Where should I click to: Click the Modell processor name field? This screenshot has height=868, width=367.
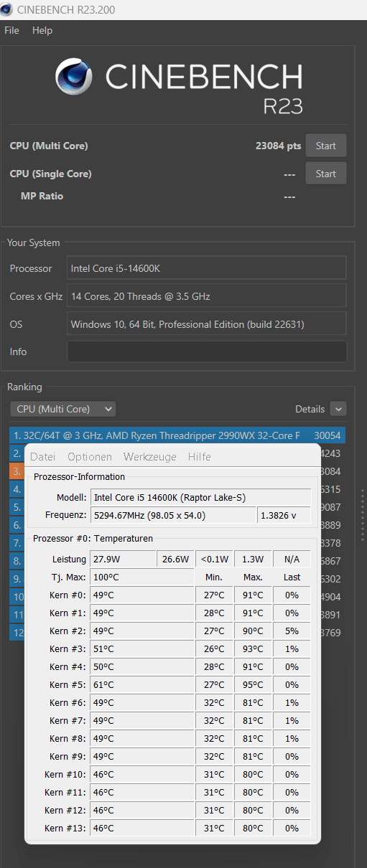[200, 497]
